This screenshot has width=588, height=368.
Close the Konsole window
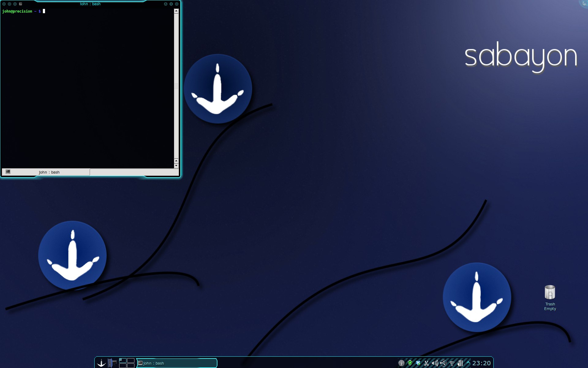(177, 4)
